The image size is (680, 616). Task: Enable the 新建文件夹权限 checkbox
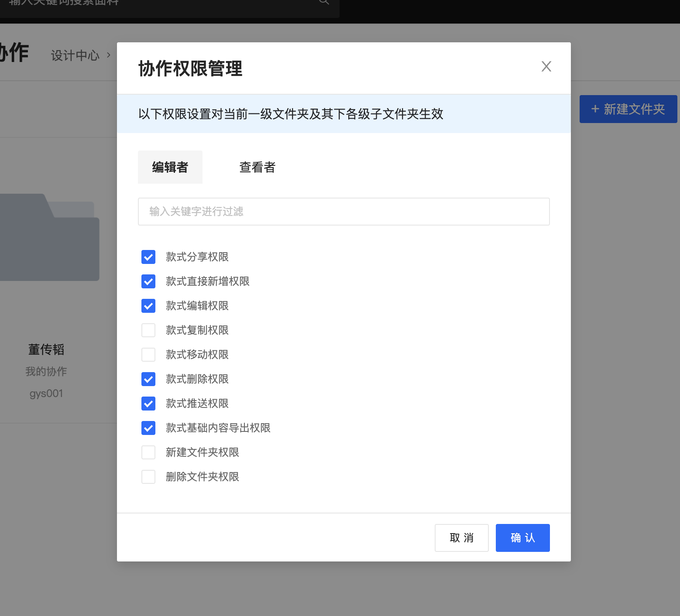coord(148,452)
